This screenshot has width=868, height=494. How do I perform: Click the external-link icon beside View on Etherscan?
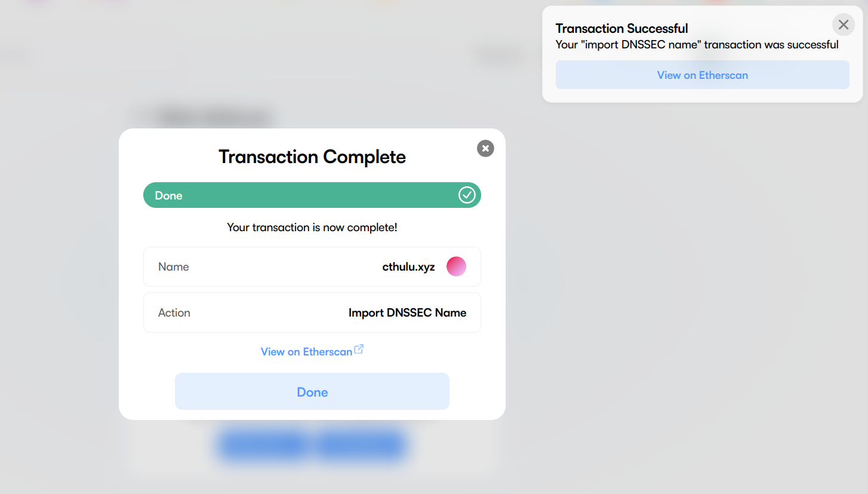coord(359,349)
